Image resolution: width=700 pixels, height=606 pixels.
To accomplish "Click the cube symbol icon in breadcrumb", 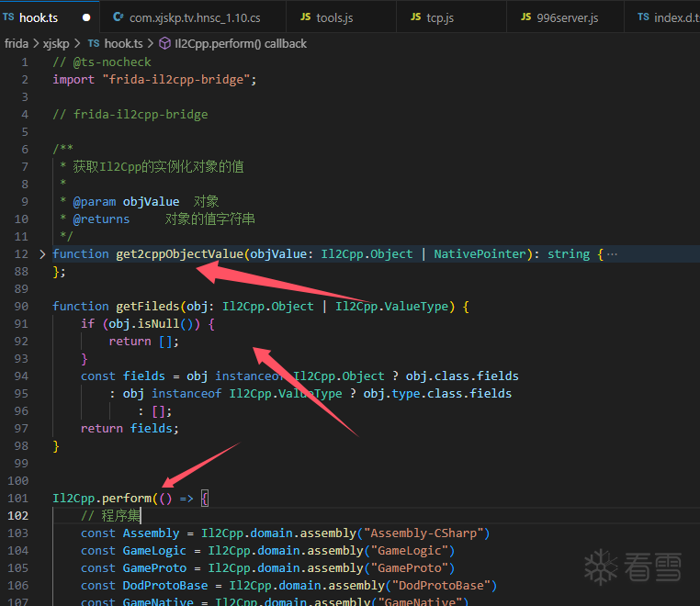I will coord(164,43).
